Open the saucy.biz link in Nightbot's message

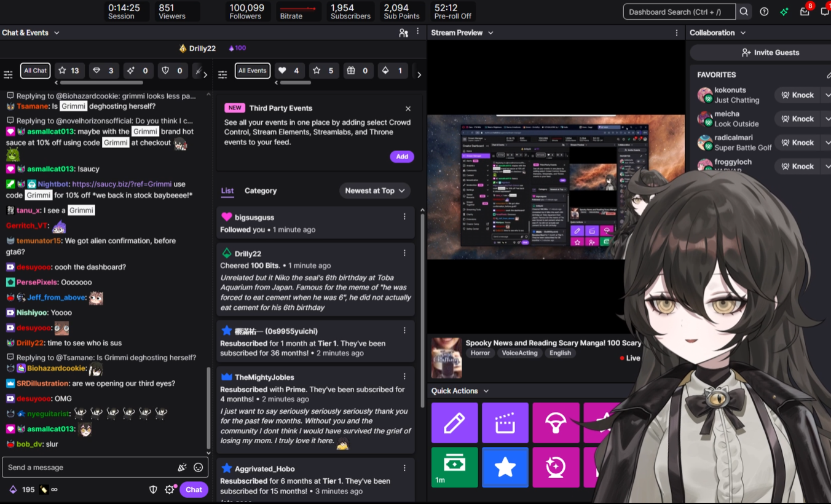tap(120, 184)
